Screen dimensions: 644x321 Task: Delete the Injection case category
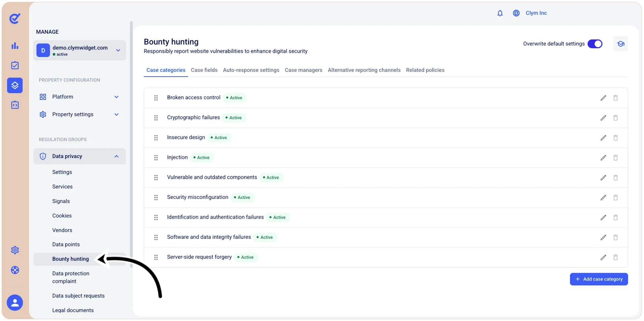pos(615,158)
